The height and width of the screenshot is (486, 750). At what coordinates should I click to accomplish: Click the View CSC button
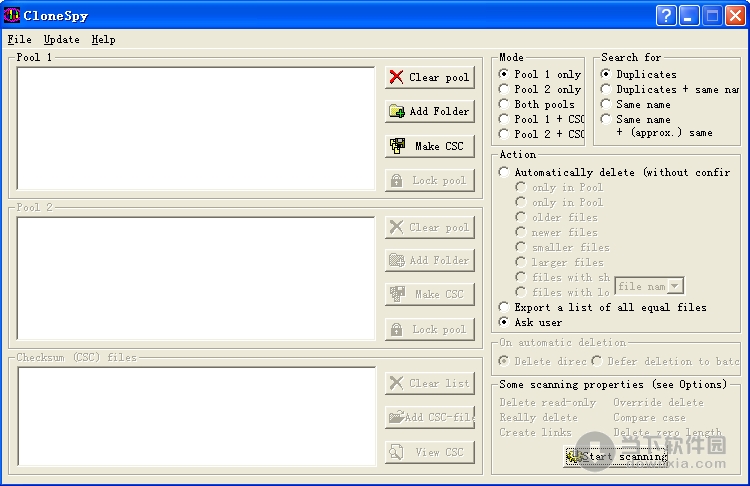430,452
